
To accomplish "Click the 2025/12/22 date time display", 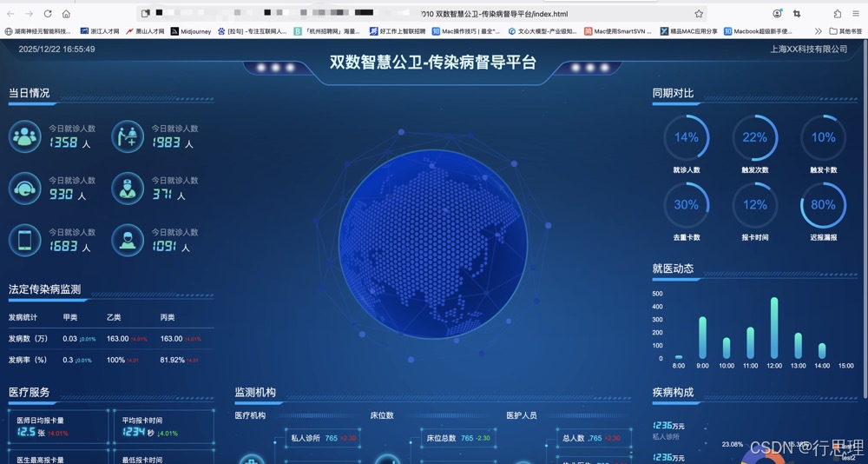I will (56, 50).
